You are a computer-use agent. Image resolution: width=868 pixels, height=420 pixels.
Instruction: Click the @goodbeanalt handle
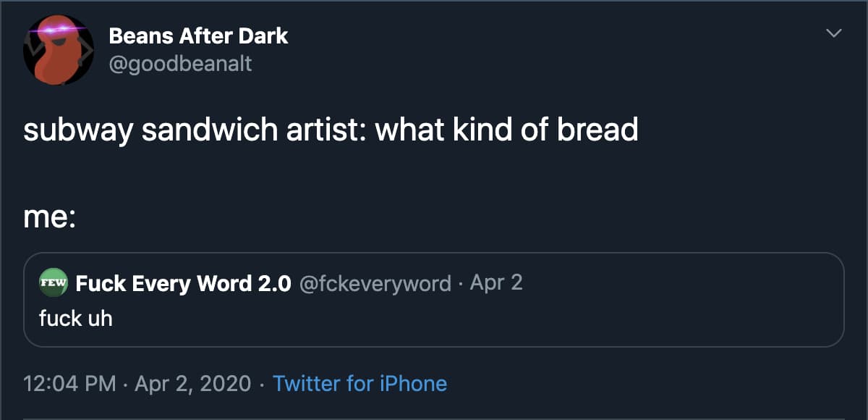(x=177, y=64)
